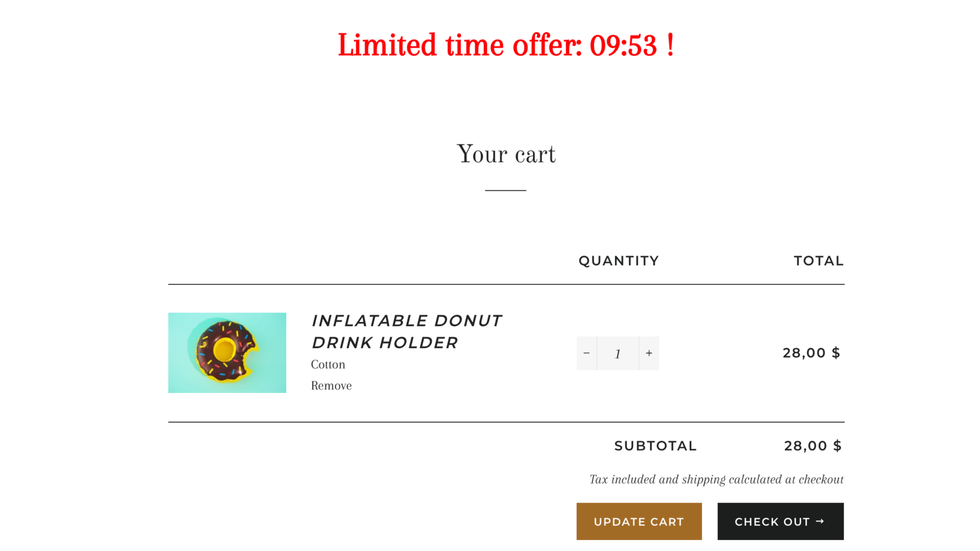Click the Update Cart button
This screenshot has height=551, width=980.
pyautogui.click(x=638, y=522)
